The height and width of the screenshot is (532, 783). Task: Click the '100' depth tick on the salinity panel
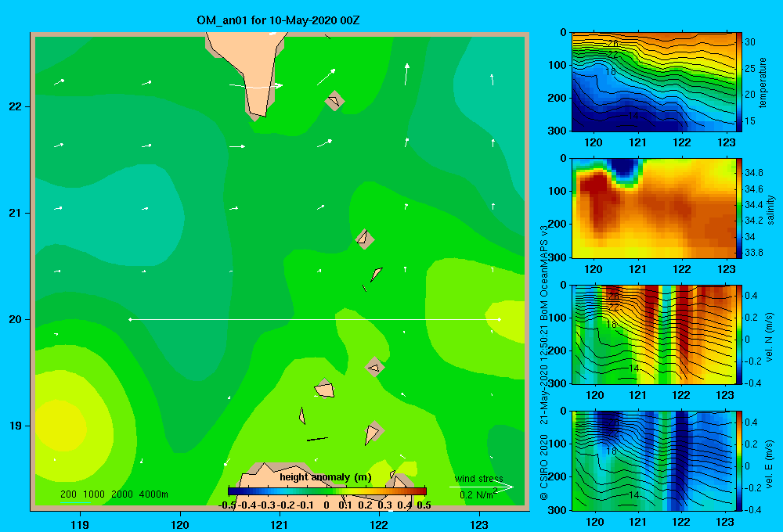point(557,191)
